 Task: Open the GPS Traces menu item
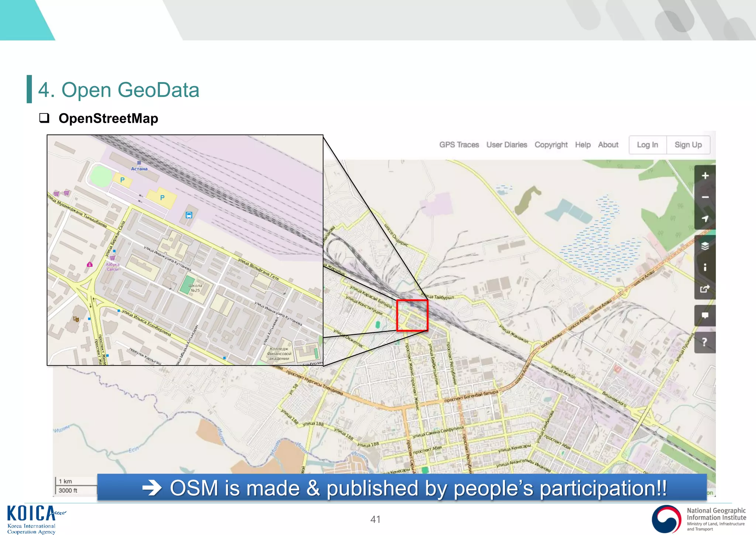tap(459, 145)
